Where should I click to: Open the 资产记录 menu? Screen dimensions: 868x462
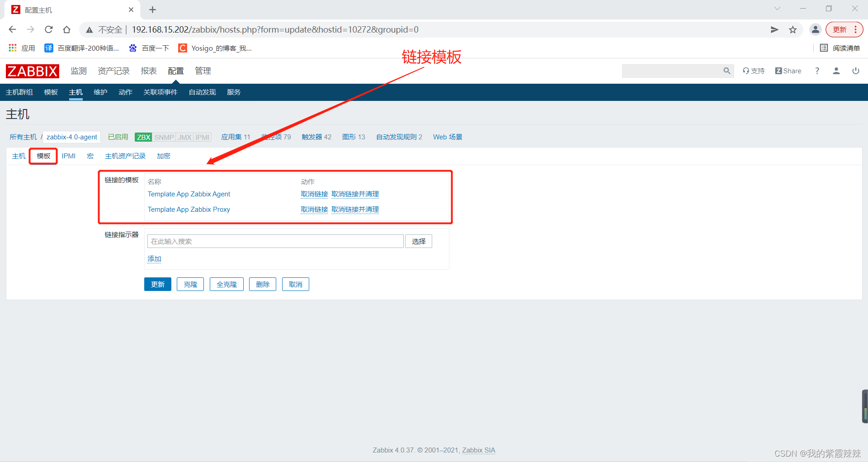click(113, 71)
